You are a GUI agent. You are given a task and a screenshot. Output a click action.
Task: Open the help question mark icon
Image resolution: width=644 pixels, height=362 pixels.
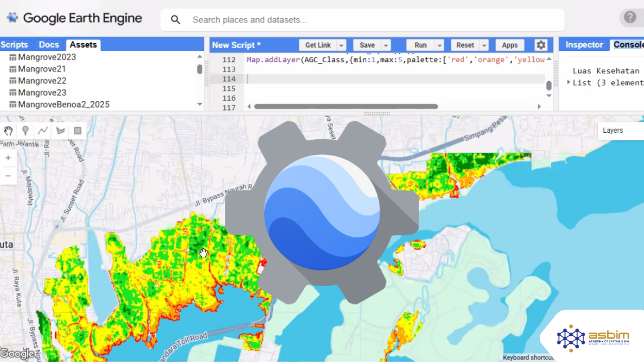tap(630, 18)
